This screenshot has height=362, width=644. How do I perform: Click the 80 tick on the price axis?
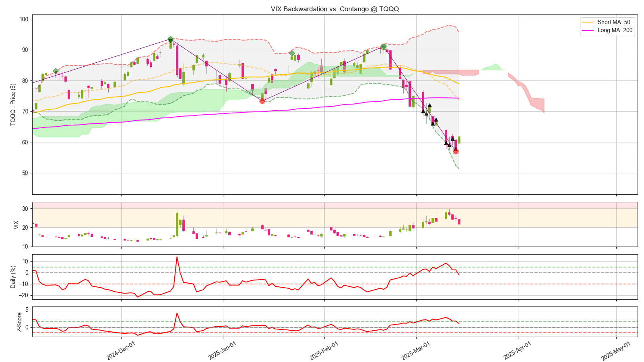point(25,81)
